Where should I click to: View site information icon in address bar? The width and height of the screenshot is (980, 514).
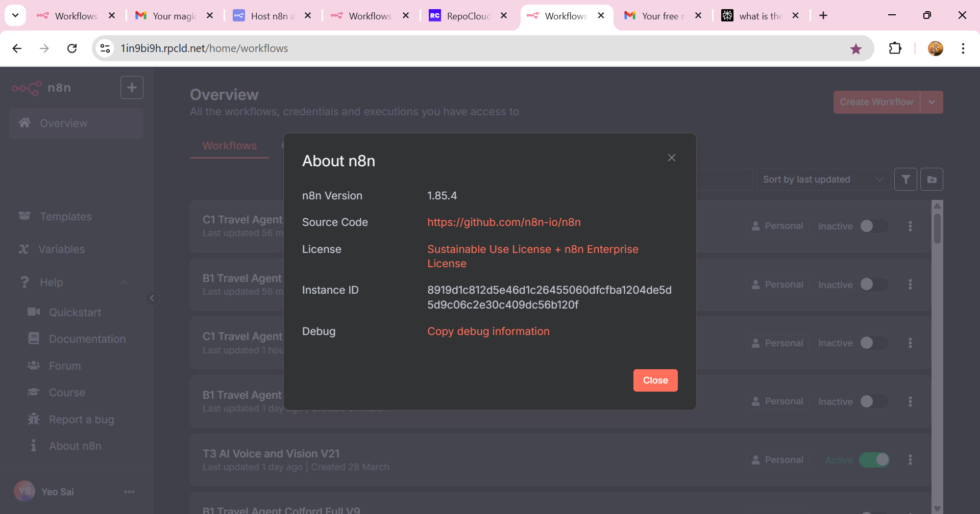tap(105, 48)
